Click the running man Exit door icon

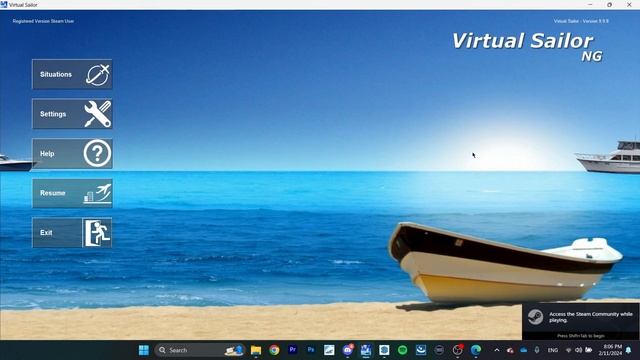click(97, 233)
